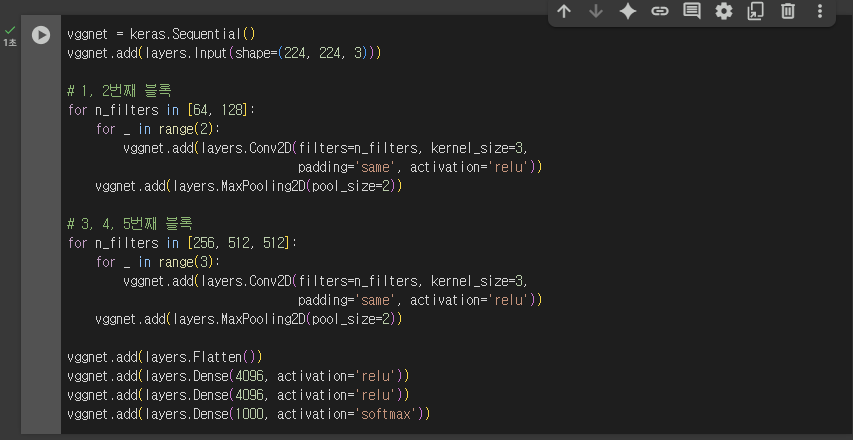Click comment '# 3, 4, 5번째 블록'

coord(130,224)
